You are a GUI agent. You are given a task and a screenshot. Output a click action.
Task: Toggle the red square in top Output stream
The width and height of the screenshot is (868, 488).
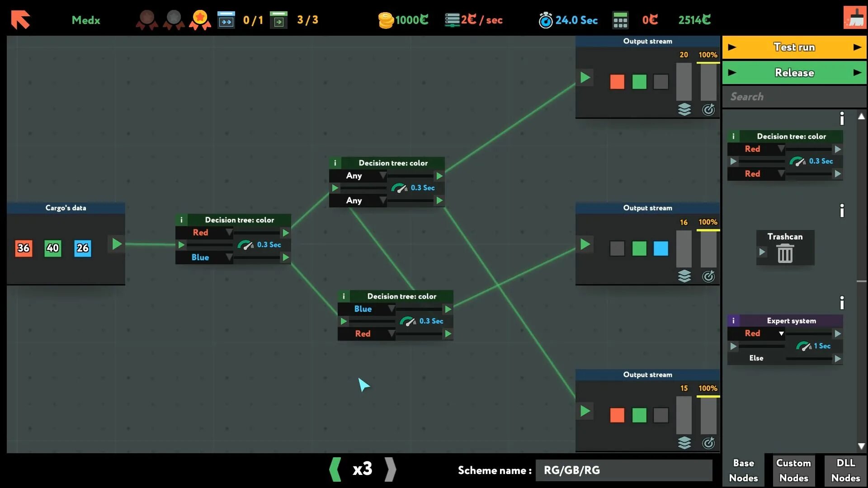tap(617, 82)
